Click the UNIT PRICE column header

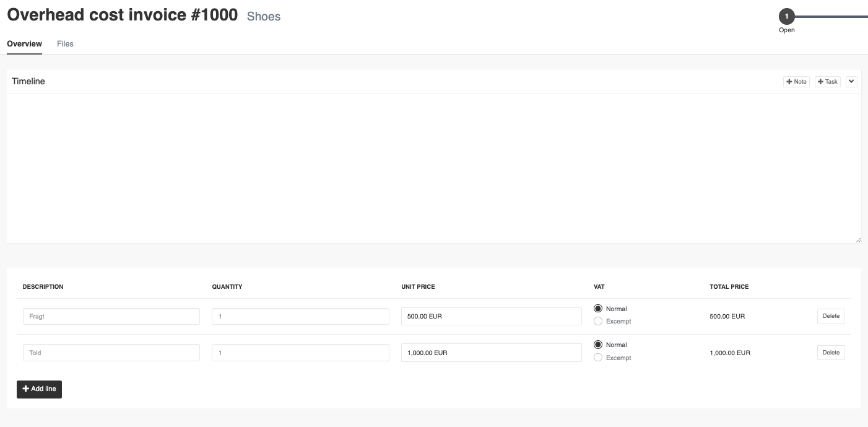[x=418, y=287]
